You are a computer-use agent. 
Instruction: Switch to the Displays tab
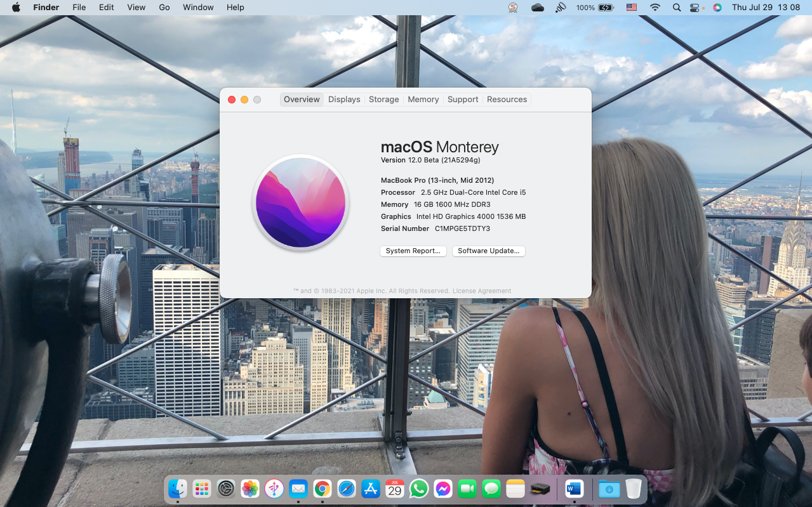(344, 100)
